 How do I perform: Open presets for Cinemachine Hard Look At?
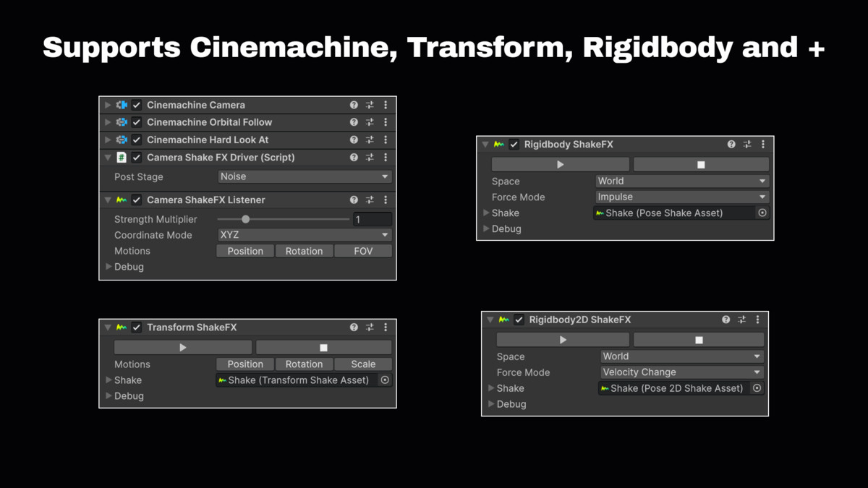[x=370, y=140]
